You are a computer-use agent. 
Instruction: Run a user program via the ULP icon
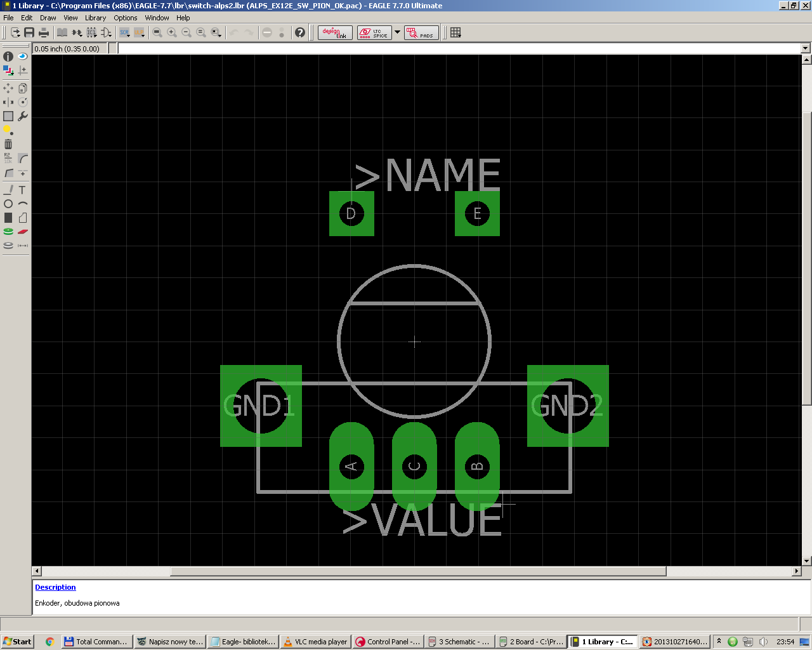click(139, 32)
